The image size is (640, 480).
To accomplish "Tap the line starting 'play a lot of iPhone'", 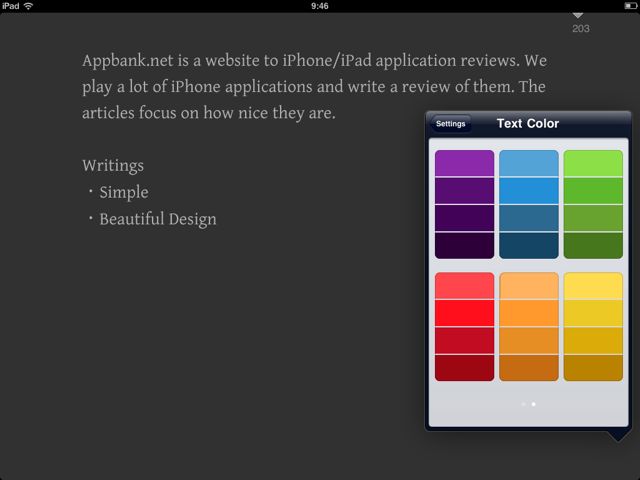I will pos(313,87).
